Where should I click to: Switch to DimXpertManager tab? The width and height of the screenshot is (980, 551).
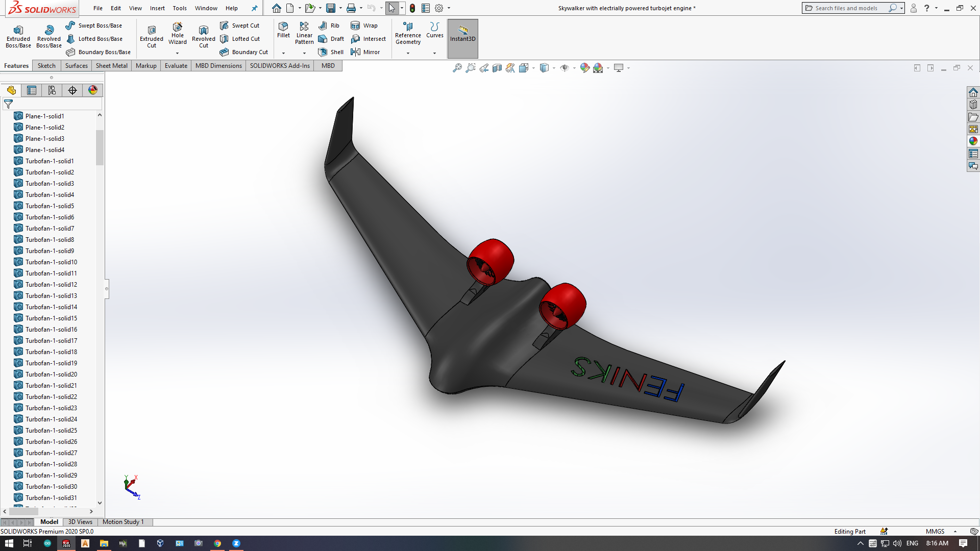[72, 90]
